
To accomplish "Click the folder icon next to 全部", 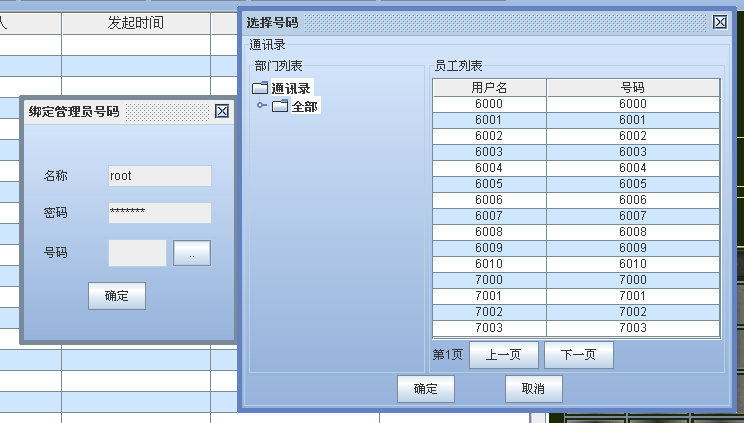I will 280,106.
